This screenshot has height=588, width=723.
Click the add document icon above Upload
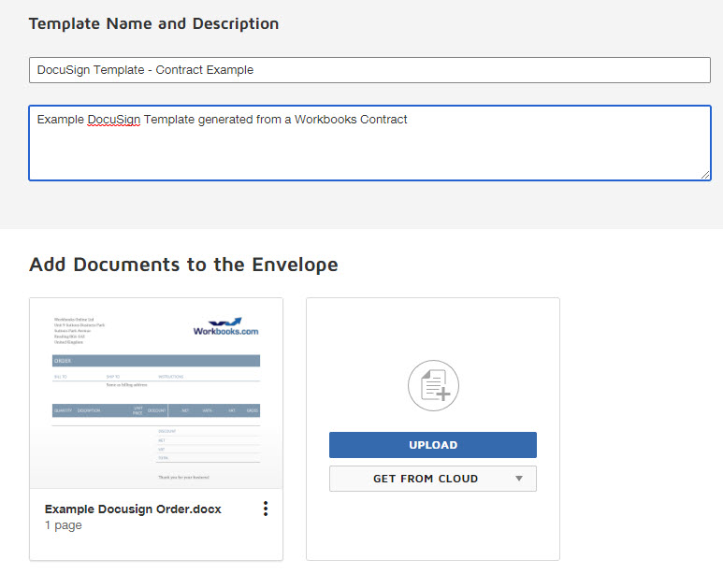(x=433, y=386)
